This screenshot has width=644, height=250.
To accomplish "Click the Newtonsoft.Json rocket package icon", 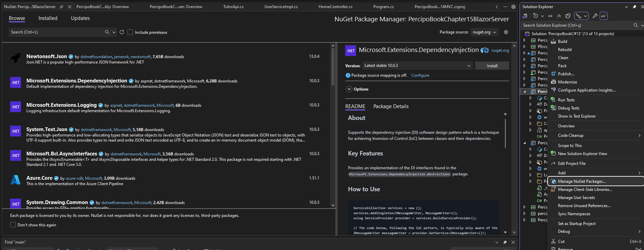I will pyautogui.click(x=16, y=58).
